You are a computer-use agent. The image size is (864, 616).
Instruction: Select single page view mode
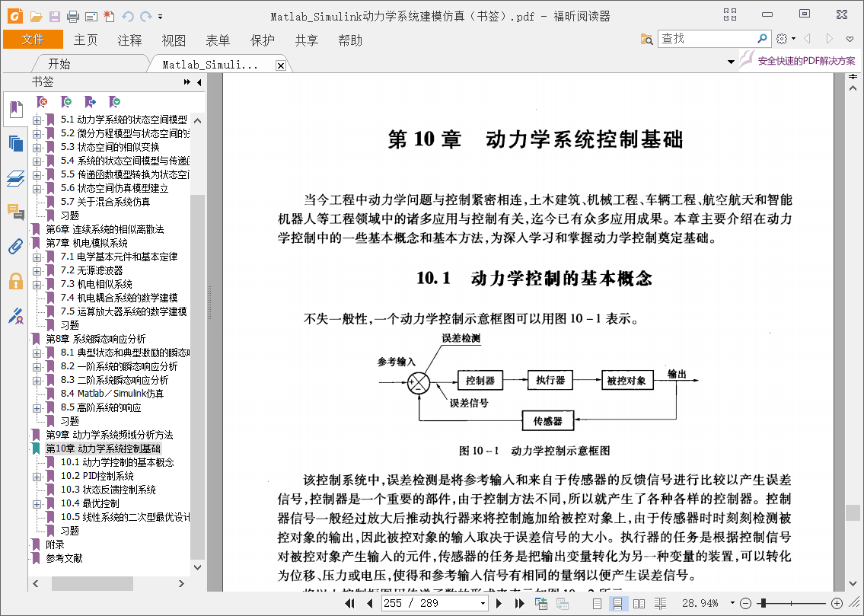597,603
